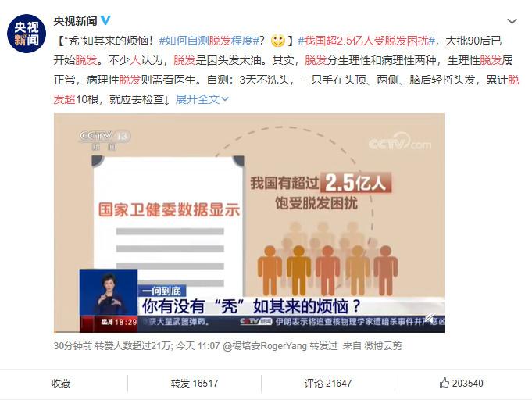Click the sign language interpreter inset

(109, 300)
